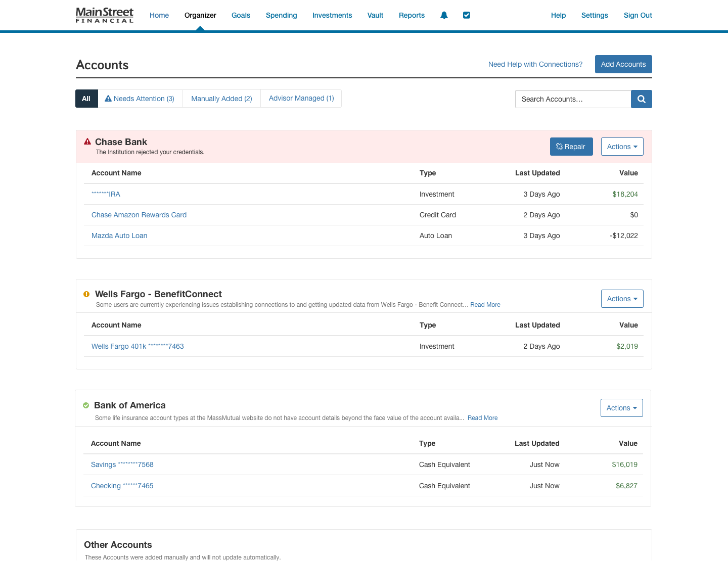
Task: Click 'The Institution rejected your credentials' message
Action: (150, 152)
